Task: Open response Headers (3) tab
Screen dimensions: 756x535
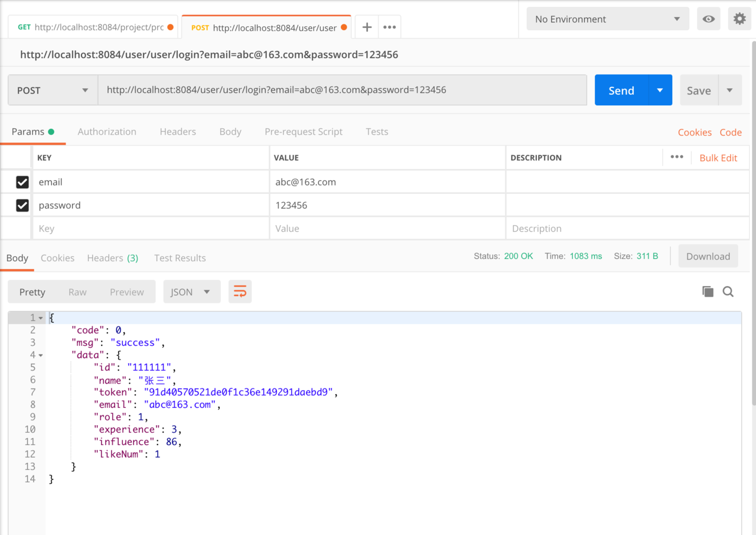Action: click(x=112, y=258)
